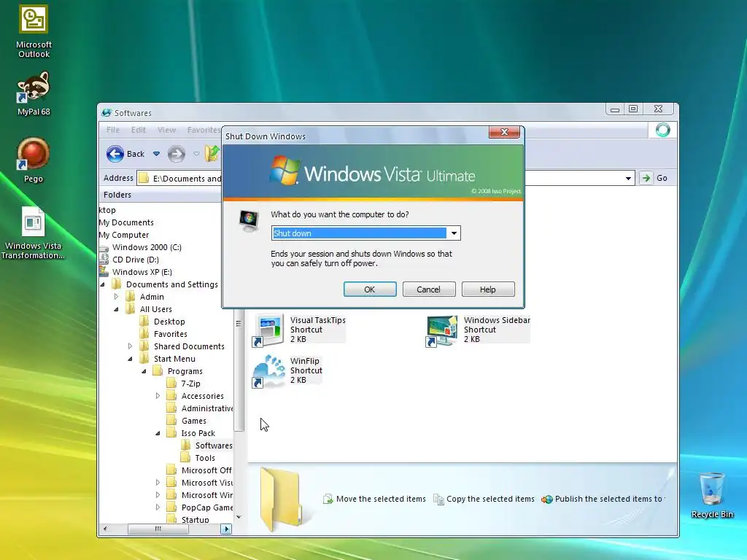
Task: Open the Forward history dropdown arrow
Action: (x=196, y=154)
